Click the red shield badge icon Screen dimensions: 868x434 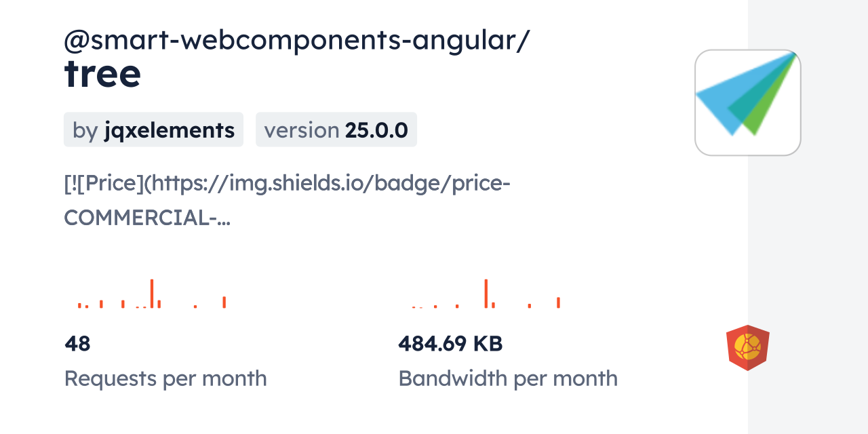coord(747,347)
